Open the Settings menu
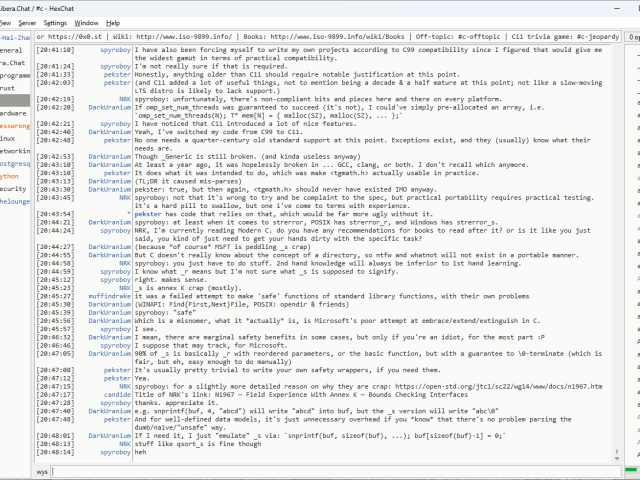The height and width of the screenshot is (480, 640). pyautogui.click(x=55, y=22)
